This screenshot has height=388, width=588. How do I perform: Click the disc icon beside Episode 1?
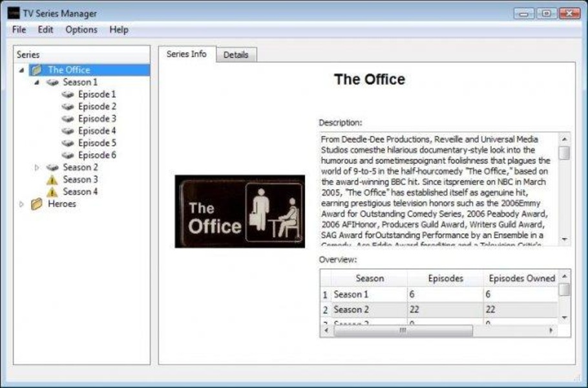click(x=68, y=94)
